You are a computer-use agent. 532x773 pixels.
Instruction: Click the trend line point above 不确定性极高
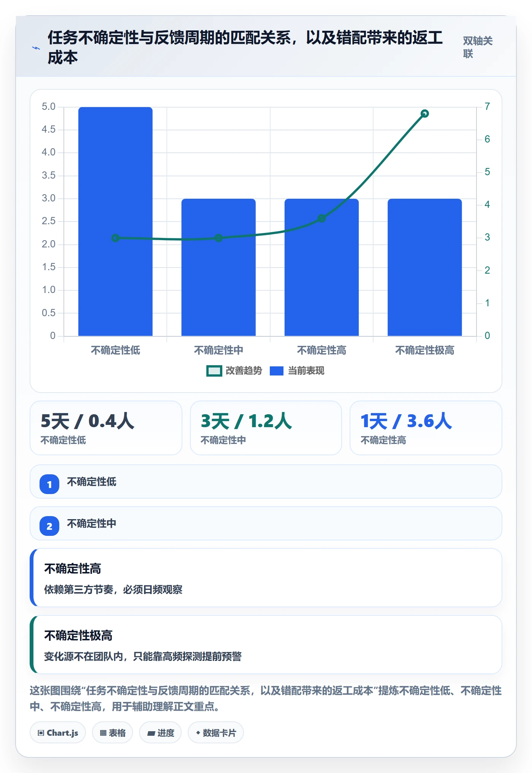pos(425,114)
